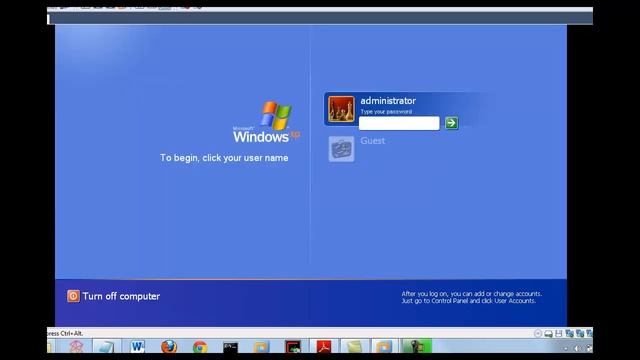Click the notepad taskbar icon next to Word

[107, 347]
